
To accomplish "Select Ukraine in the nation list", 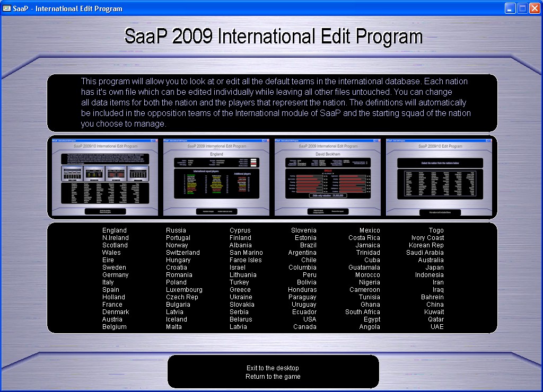I will [241, 297].
